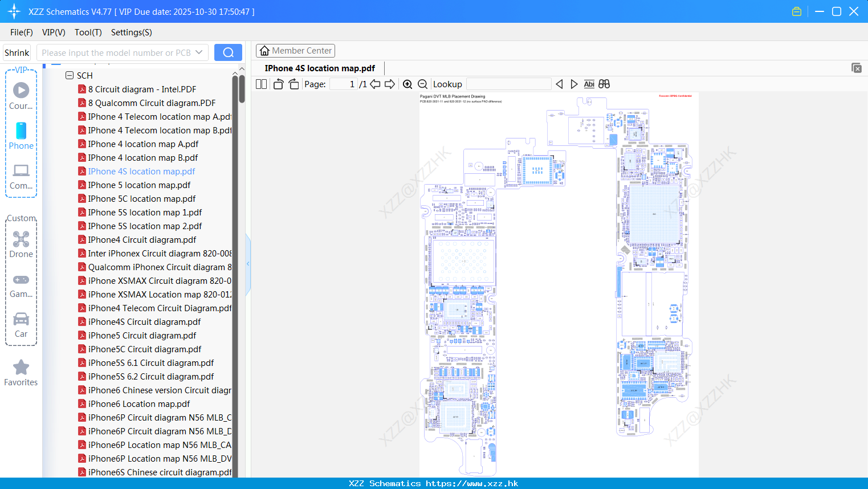The width and height of the screenshot is (868, 489).
Task: Open the Car category
Action: (21, 325)
